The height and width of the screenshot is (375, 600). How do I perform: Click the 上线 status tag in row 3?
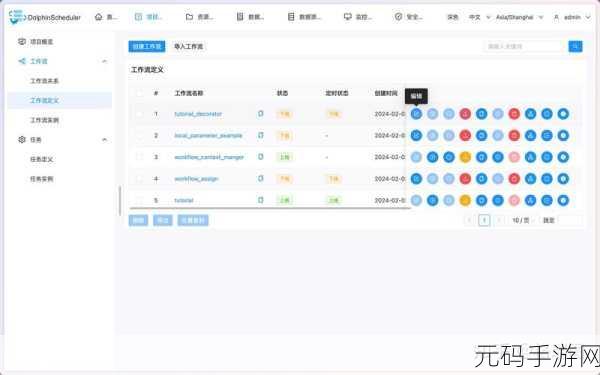(x=284, y=157)
